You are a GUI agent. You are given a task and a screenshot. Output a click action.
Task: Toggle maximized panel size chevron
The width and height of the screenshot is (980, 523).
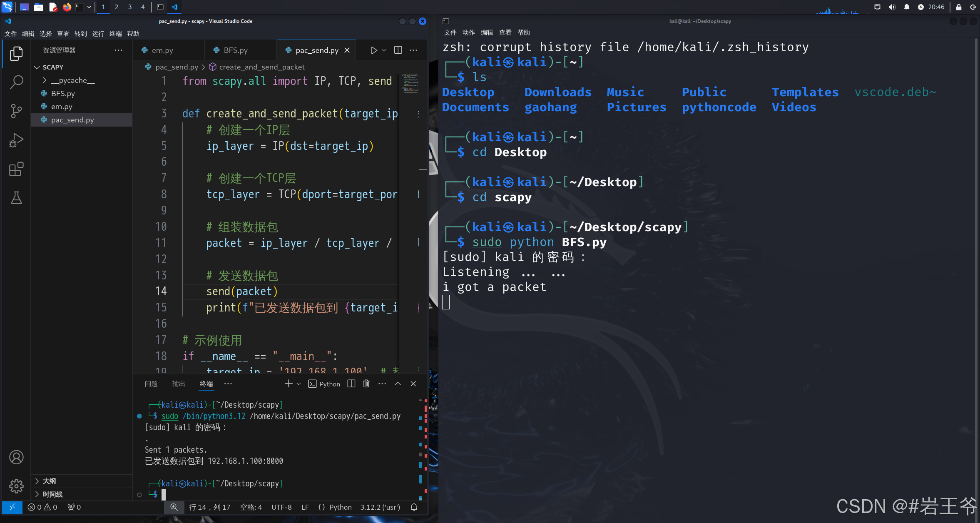[x=398, y=384]
